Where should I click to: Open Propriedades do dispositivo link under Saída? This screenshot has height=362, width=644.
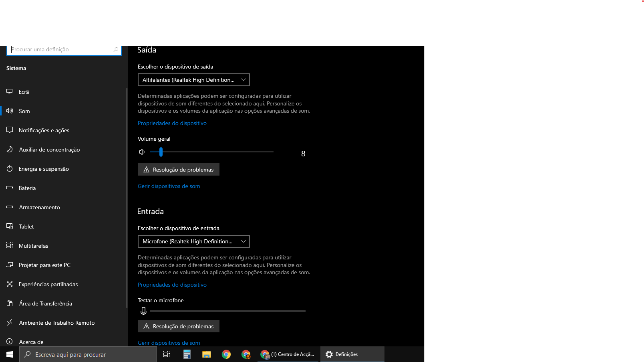[x=172, y=123]
